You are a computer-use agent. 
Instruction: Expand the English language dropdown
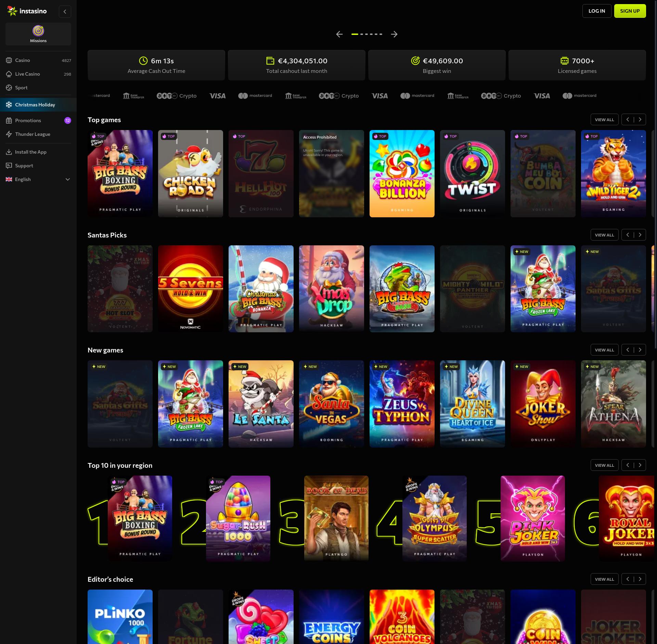click(x=68, y=179)
